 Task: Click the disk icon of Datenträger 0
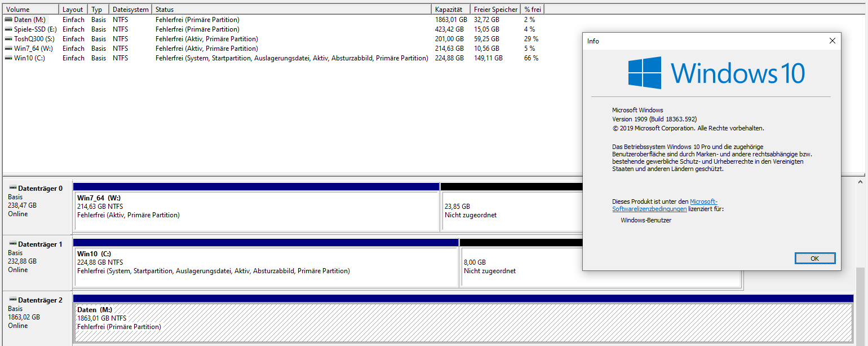(12, 188)
